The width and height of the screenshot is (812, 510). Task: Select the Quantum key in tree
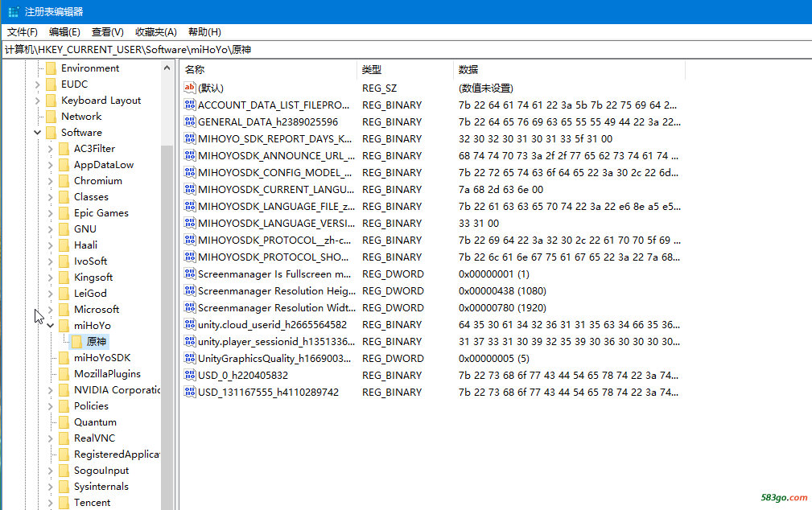click(95, 422)
